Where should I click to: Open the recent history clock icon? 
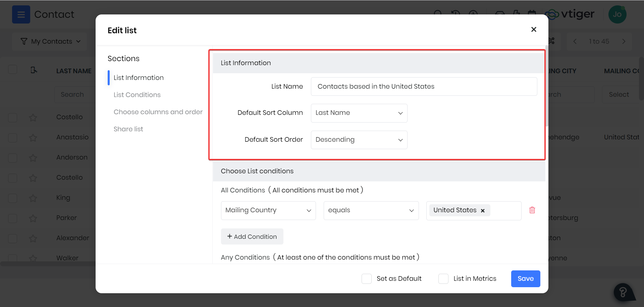[x=455, y=14]
